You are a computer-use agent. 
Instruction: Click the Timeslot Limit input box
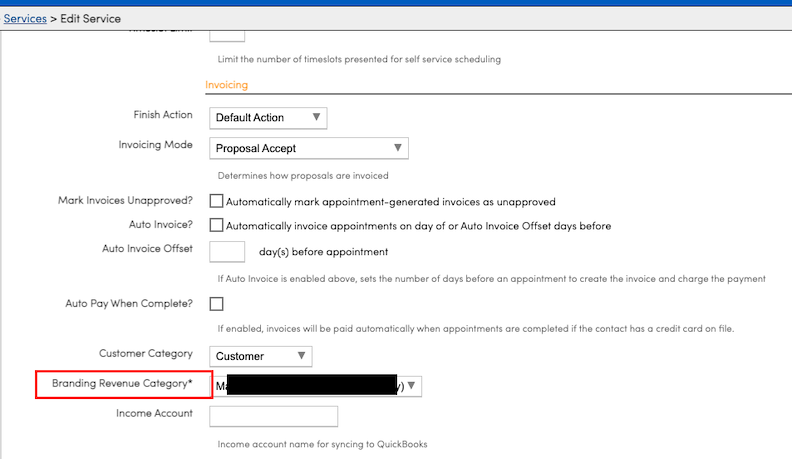227,36
